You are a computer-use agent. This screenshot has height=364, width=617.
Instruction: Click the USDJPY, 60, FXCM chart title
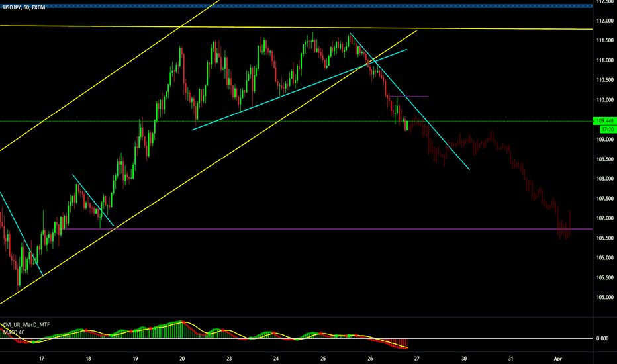[x=24, y=7]
